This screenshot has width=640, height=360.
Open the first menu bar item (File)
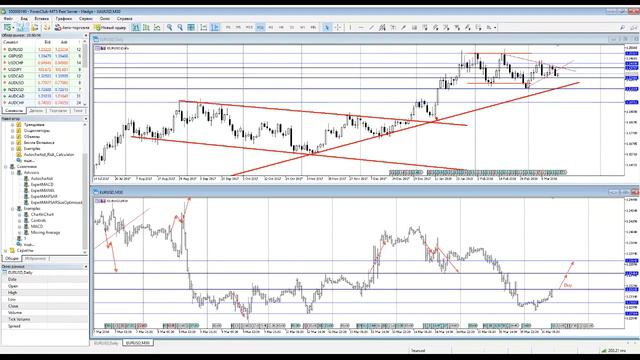8,18
